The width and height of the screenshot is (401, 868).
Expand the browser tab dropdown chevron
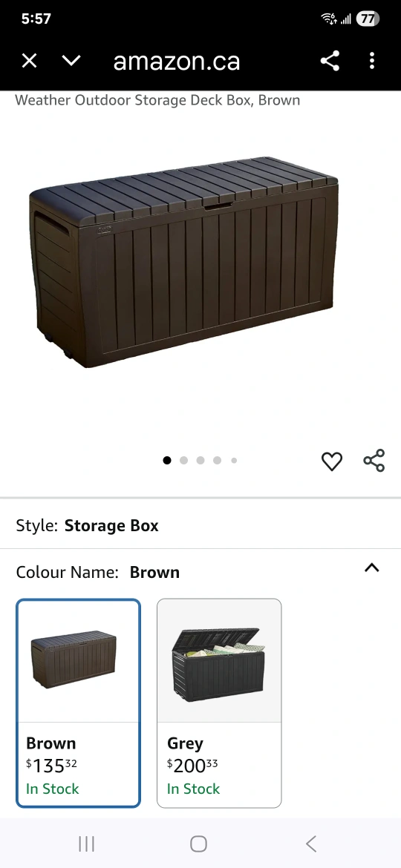coord(71,60)
